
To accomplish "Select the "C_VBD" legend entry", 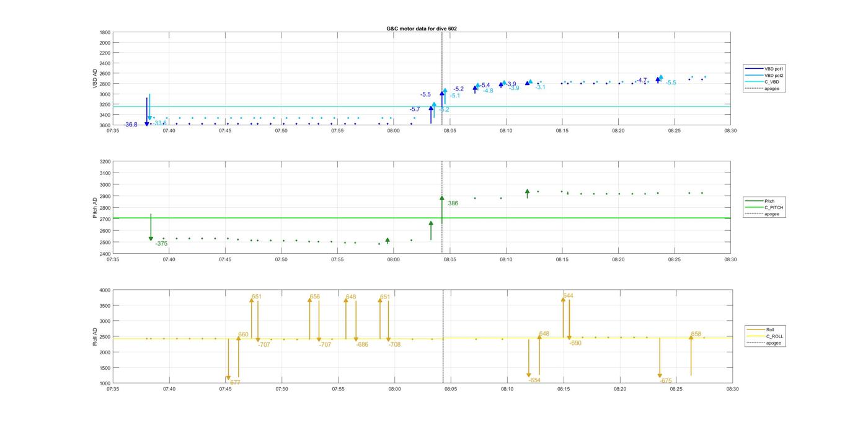I will tap(763, 82).
